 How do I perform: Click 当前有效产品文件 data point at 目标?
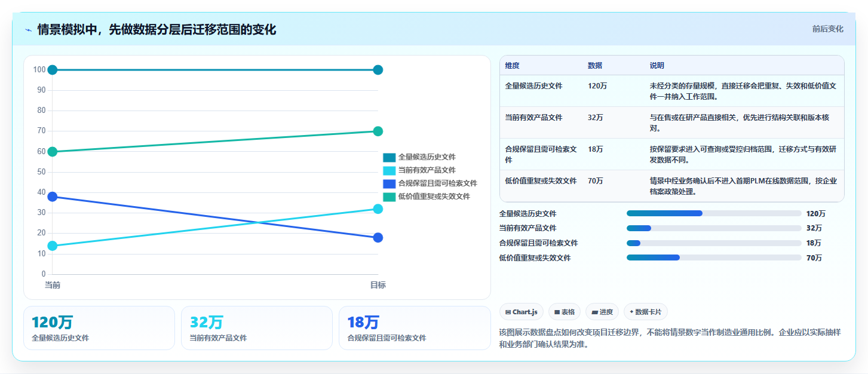(x=378, y=209)
